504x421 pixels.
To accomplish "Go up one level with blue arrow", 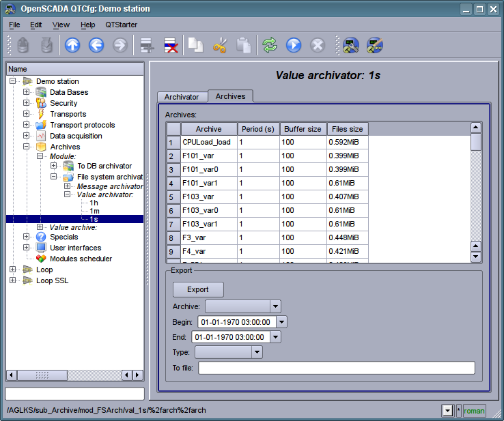I will pos(72,45).
